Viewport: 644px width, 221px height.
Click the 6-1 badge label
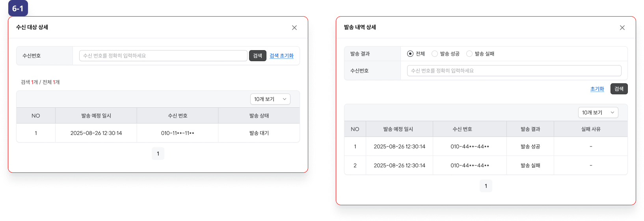point(18,9)
